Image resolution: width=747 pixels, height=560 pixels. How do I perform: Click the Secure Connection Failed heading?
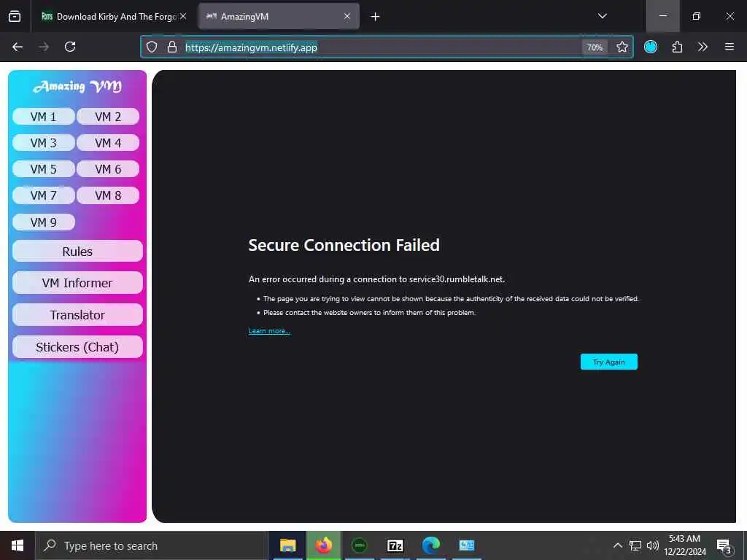(344, 245)
